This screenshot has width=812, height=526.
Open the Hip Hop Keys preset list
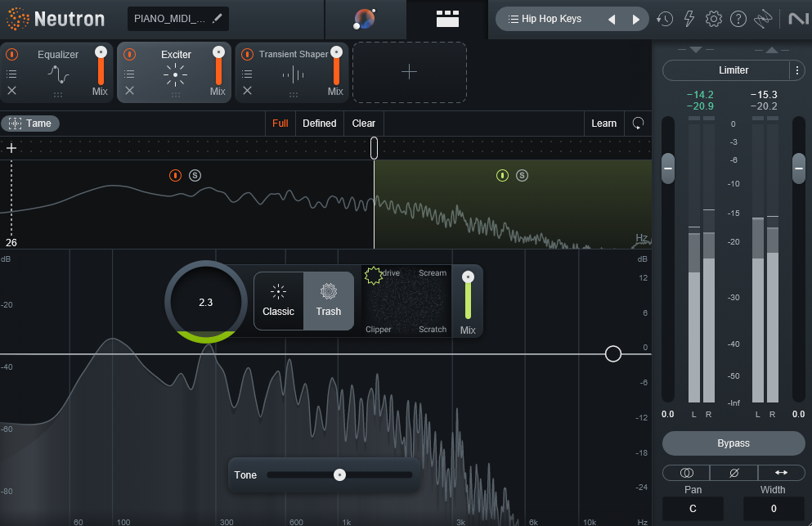tap(551, 19)
